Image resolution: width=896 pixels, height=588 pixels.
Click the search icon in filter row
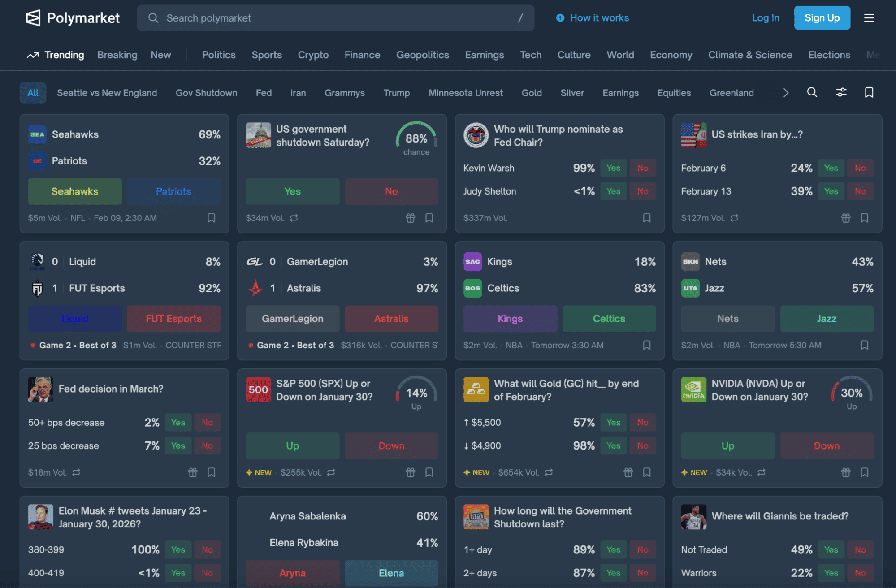(x=812, y=92)
